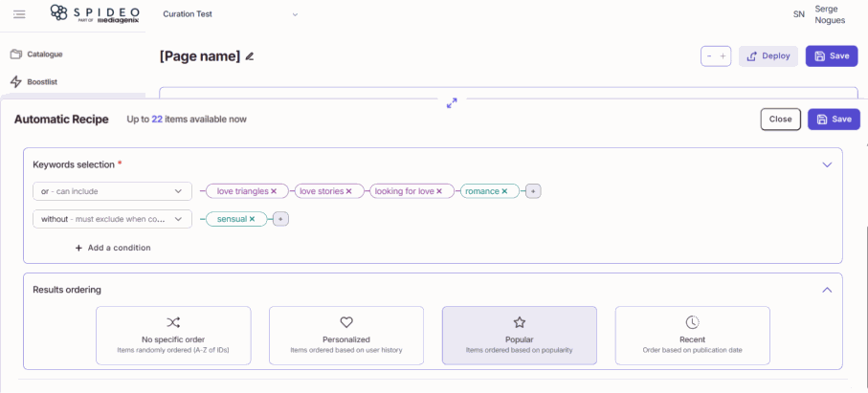
Task: Remove the 'love stories' keyword
Action: coord(348,191)
